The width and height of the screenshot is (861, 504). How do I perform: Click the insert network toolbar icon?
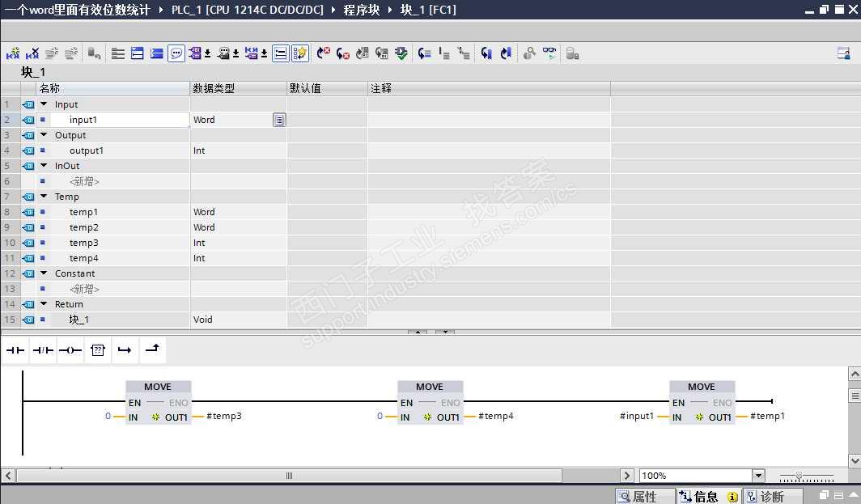click(13, 53)
